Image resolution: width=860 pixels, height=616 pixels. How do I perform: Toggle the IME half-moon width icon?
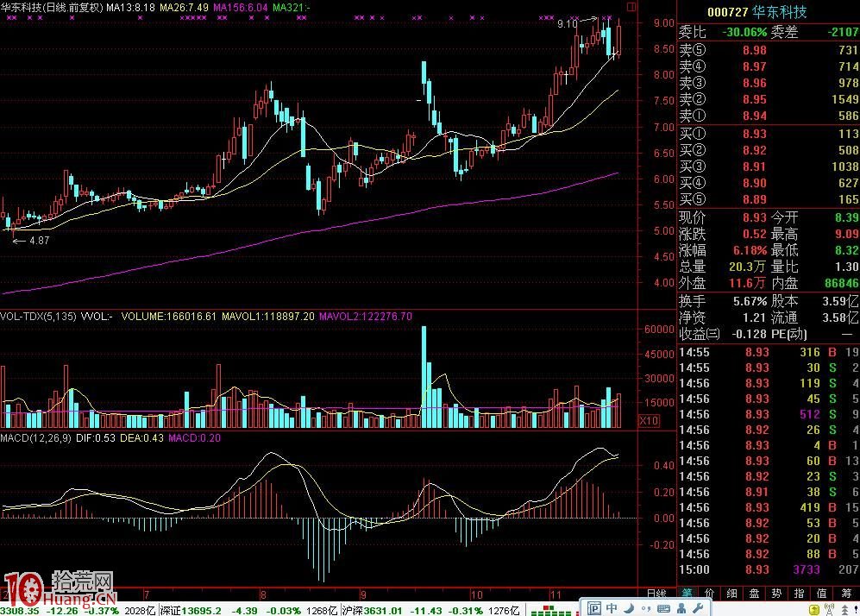pyautogui.click(x=627, y=609)
